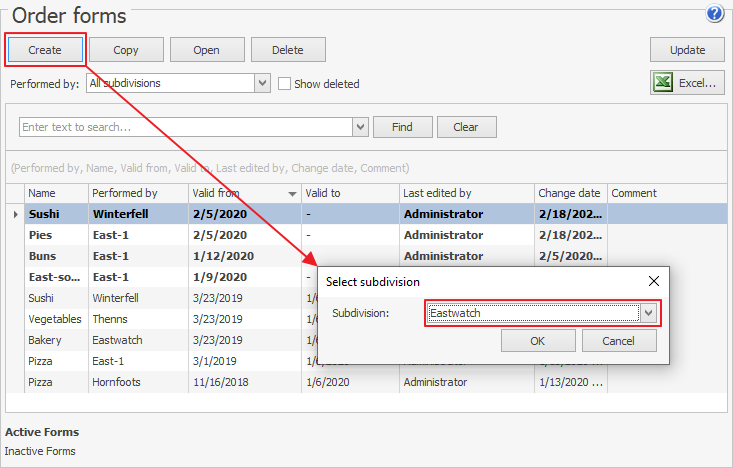Expand the Subdivision combo box arrow
The width and height of the screenshot is (733, 468).
tap(649, 313)
